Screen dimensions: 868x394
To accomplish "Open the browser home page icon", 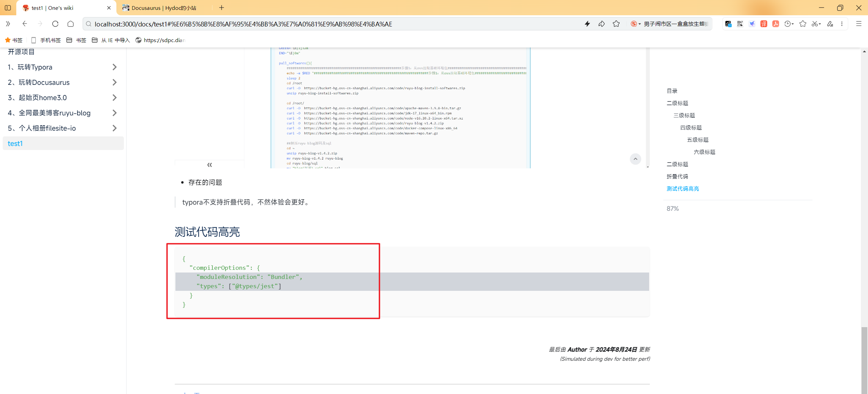I will point(71,24).
